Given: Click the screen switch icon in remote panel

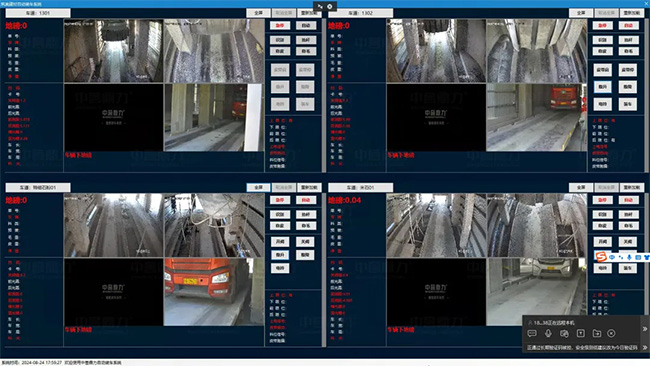Looking at the screenshot, I should tap(564, 333).
